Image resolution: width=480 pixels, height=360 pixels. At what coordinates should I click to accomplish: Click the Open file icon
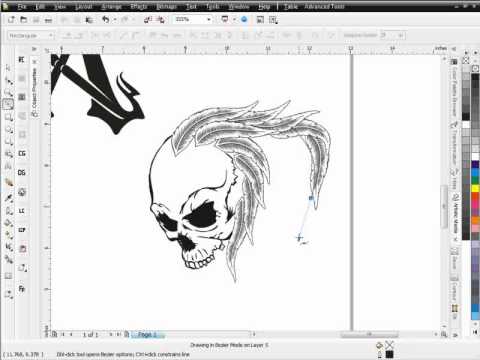pyautogui.click(x=23, y=20)
